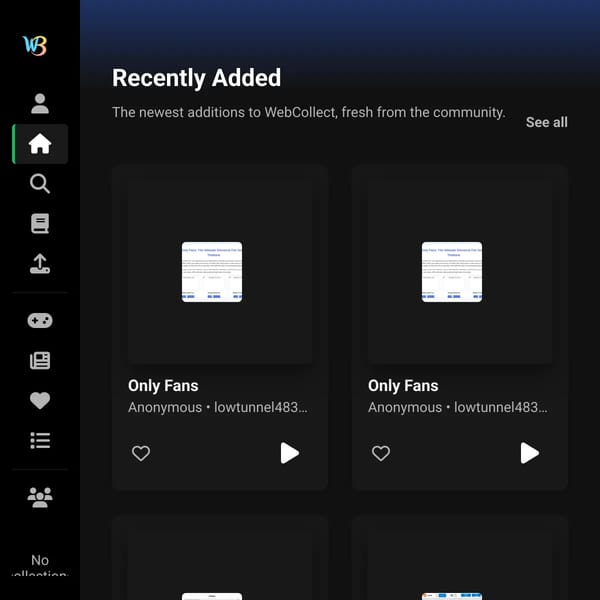Image resolution: width=600 pixels, height=600 pixels.
Task: Open the library book icon
Action: pyautogui.click(x=40, y=223)
